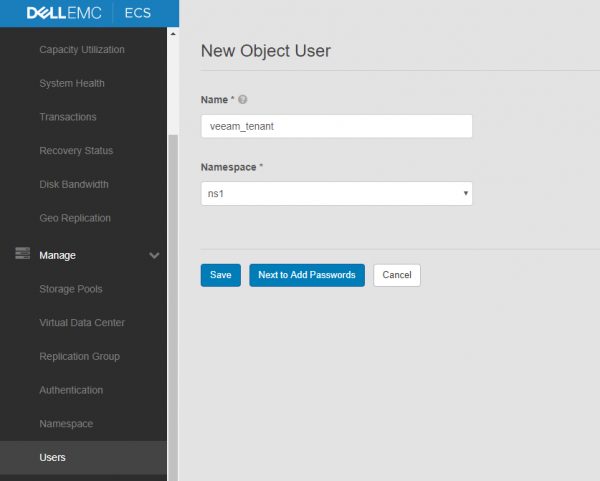
Task: Collapse the Manage section chevron
Action: click(154, 256)
